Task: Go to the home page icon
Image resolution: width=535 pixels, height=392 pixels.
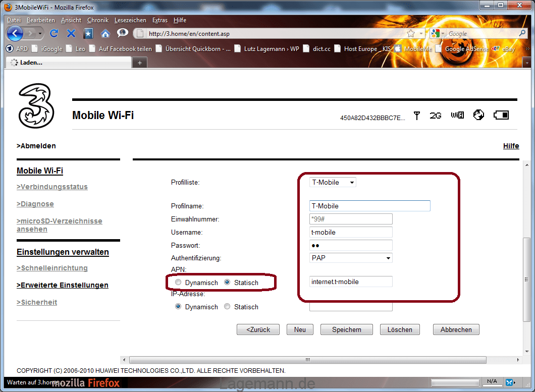Action: (105, 33)
